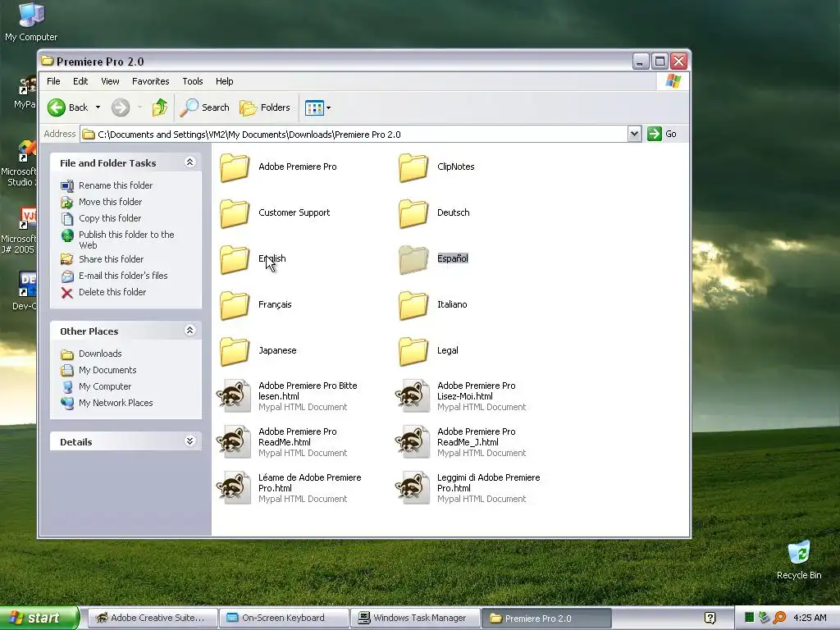Open the Help menu

coord(225,81)
